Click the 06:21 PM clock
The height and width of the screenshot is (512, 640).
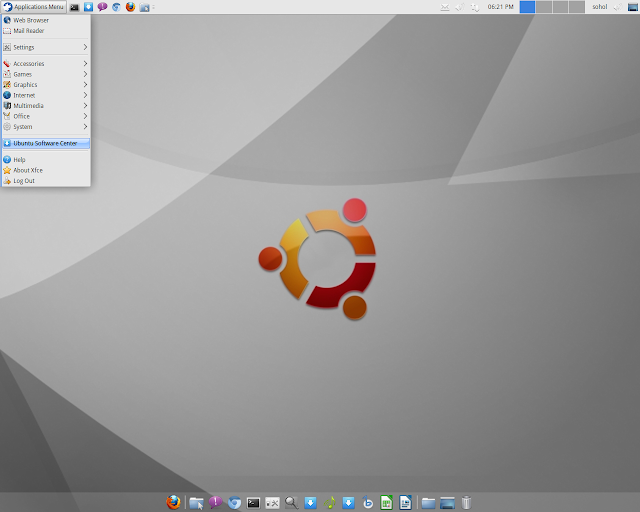[500, 7]
